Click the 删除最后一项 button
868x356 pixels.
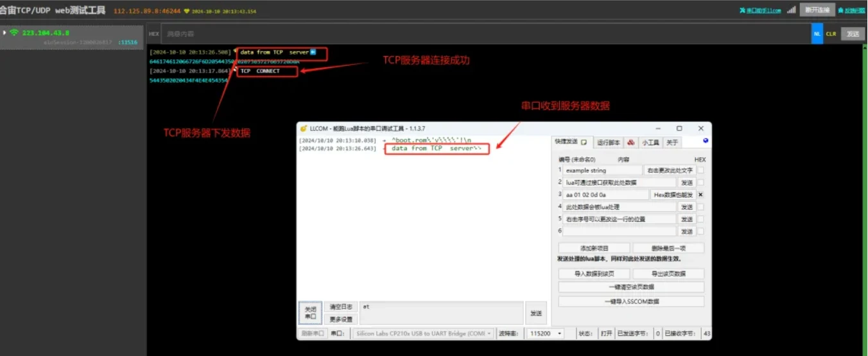(x=668, y=248)
